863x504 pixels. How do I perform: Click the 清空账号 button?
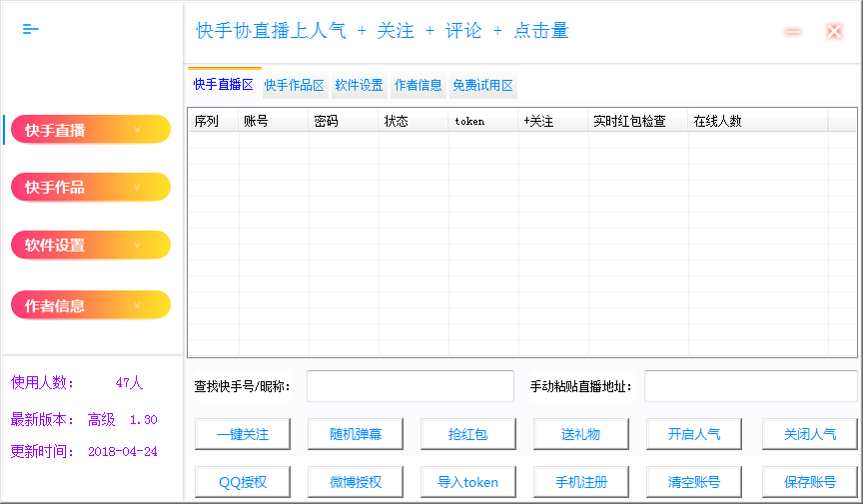coord(694,482)
